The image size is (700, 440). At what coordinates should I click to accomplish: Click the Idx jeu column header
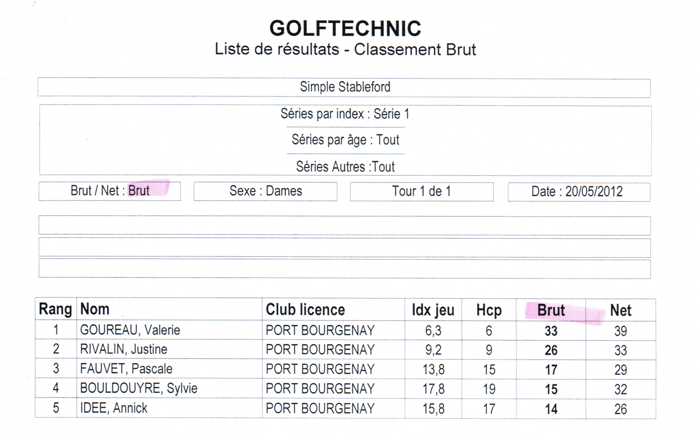(433, 310)
